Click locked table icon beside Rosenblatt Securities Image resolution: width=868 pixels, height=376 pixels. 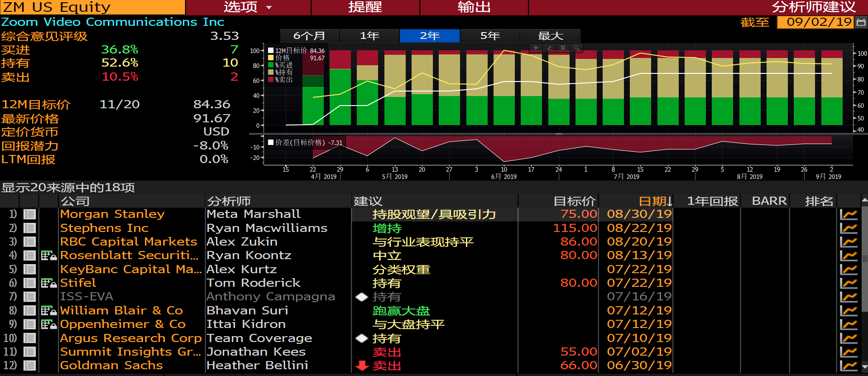point(48,255)
